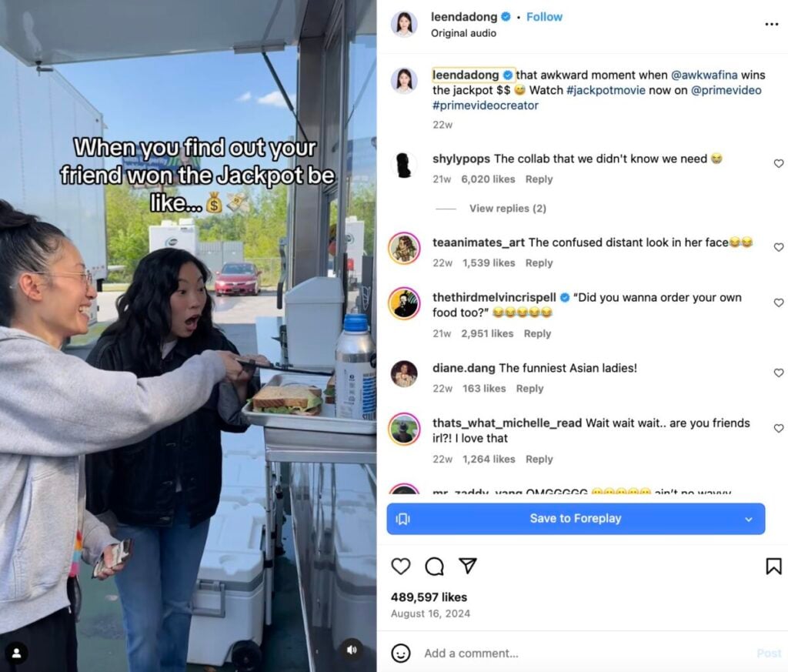Open comment bubble icon below post

[x=434, y=566]
